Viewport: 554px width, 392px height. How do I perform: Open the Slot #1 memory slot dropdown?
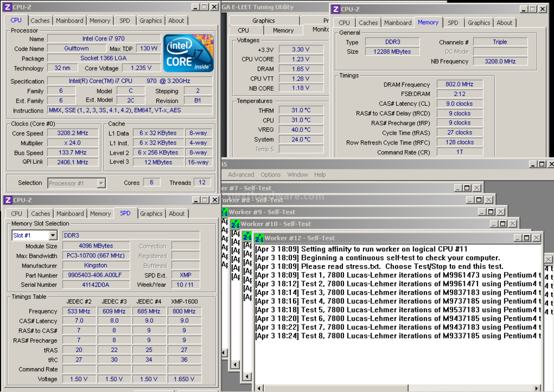pos(53,235)
